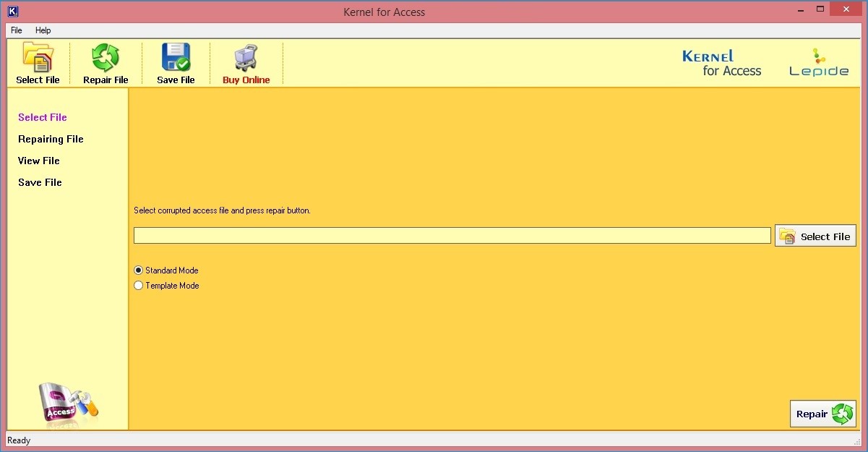Click the corrupted access file instruction text

222,210
